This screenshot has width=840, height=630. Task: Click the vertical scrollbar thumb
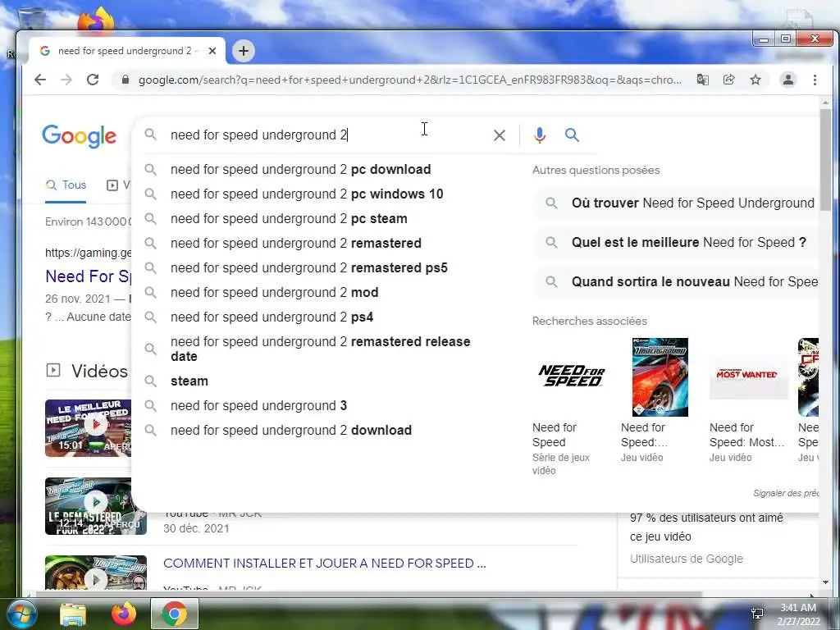[x=825, y=160]
